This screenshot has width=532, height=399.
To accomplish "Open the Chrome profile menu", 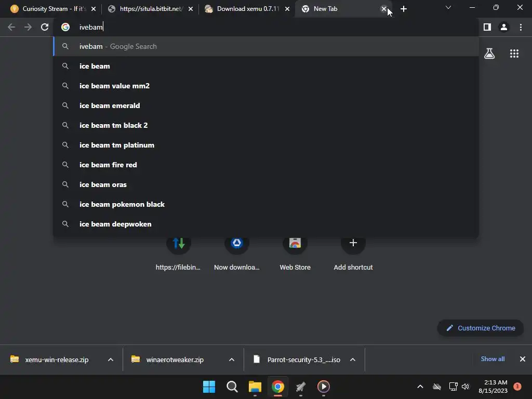I will point(504,27).
